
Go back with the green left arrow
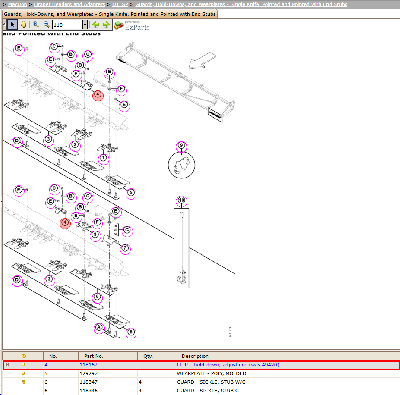pos(96,25)
